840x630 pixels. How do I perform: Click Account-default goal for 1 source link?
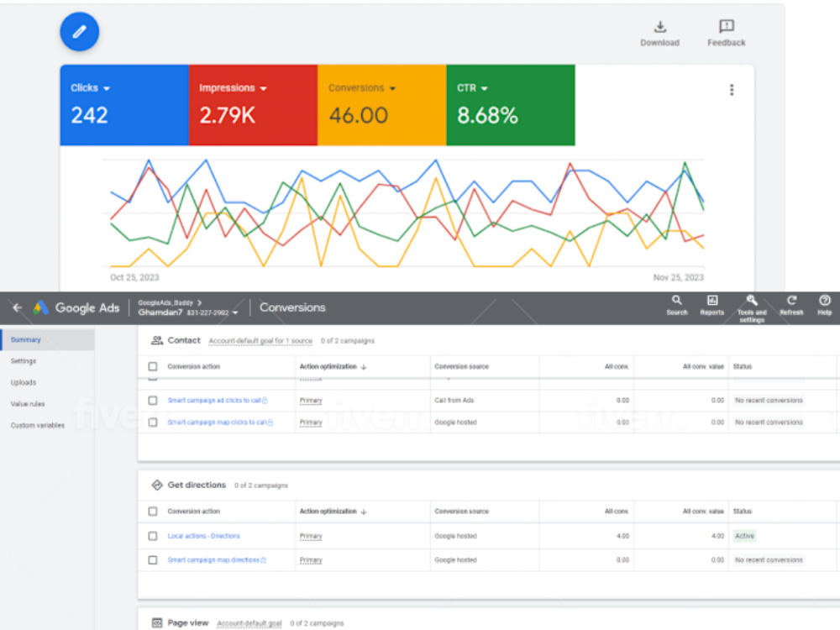point(260,341)
